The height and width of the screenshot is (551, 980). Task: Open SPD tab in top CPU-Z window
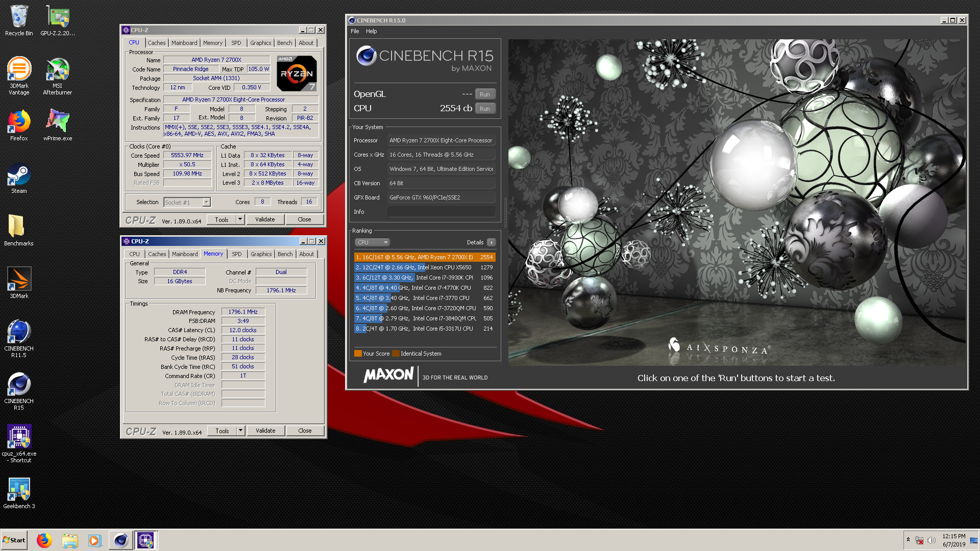(x=236, y=43)
